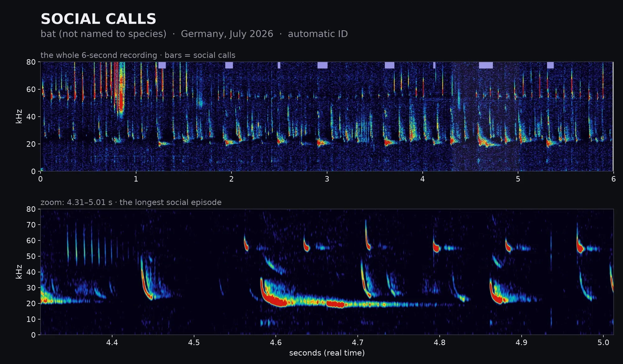
Task: Click the social-call bar near 5.3 seconds
Action: [x=550, y=65]
